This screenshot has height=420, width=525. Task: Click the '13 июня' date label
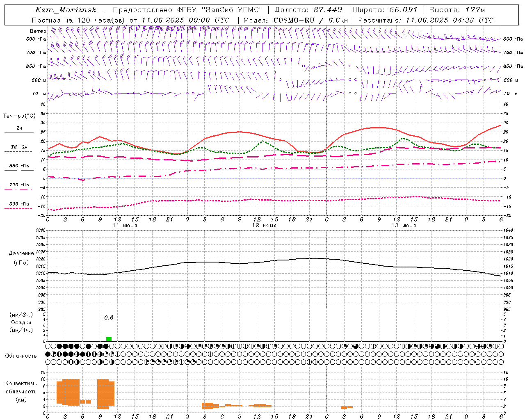coord(404,226)
